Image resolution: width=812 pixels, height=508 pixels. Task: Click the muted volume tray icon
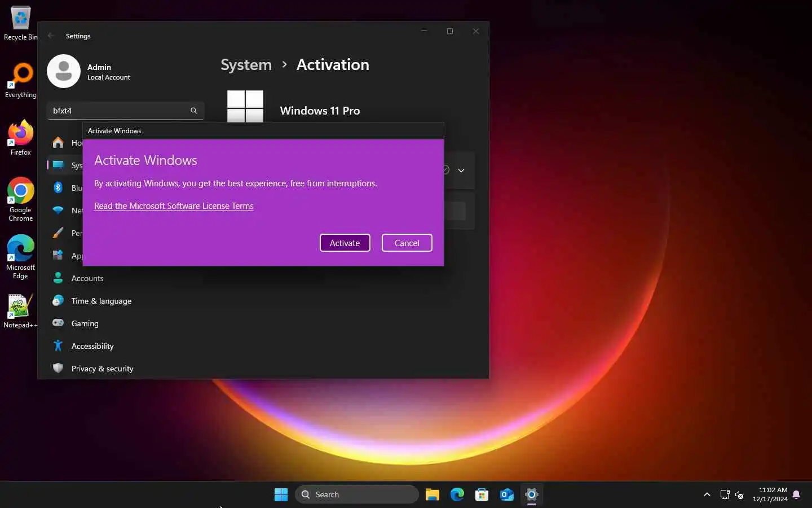[740, 495]
